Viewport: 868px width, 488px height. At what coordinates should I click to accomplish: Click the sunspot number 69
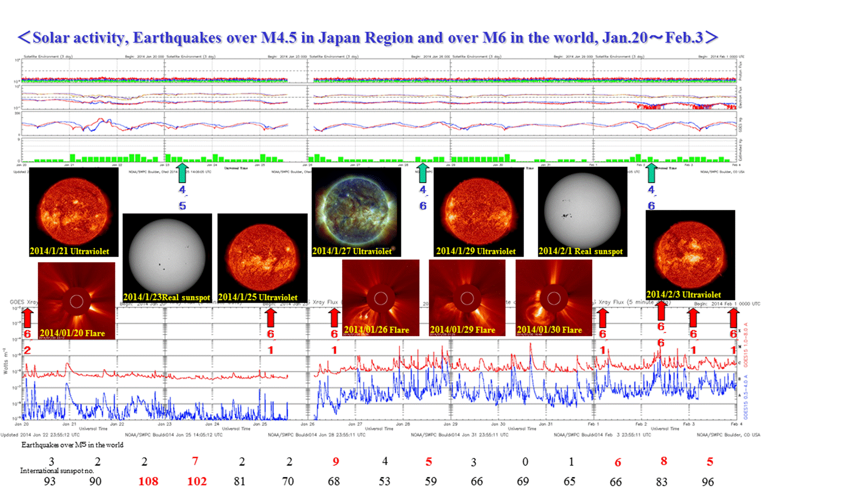(523, 481)
